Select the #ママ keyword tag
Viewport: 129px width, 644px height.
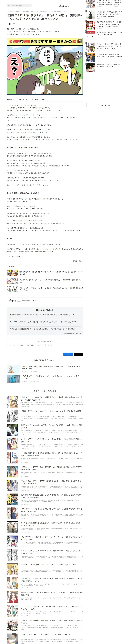coord(48,345)
